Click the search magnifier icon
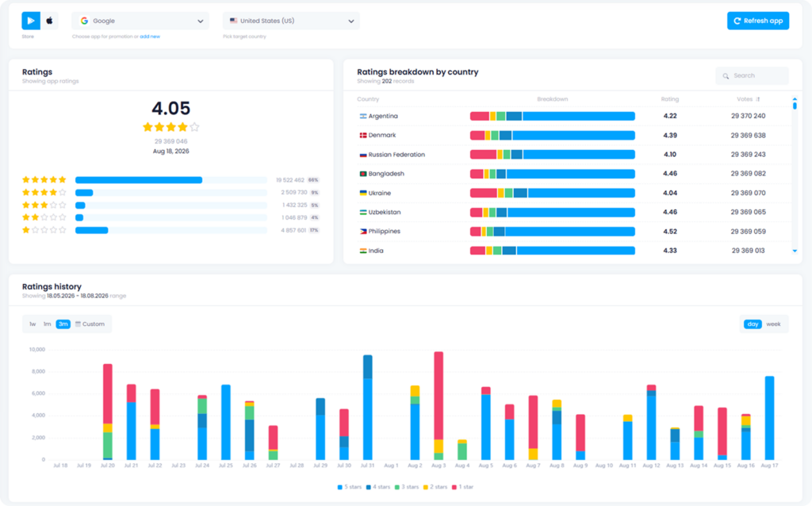This screenshot has height=506, width=812. [726, 76]
